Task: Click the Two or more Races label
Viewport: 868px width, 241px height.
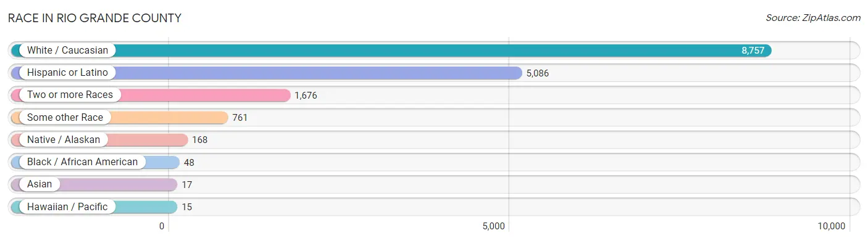Action: (x=70, y=95)
